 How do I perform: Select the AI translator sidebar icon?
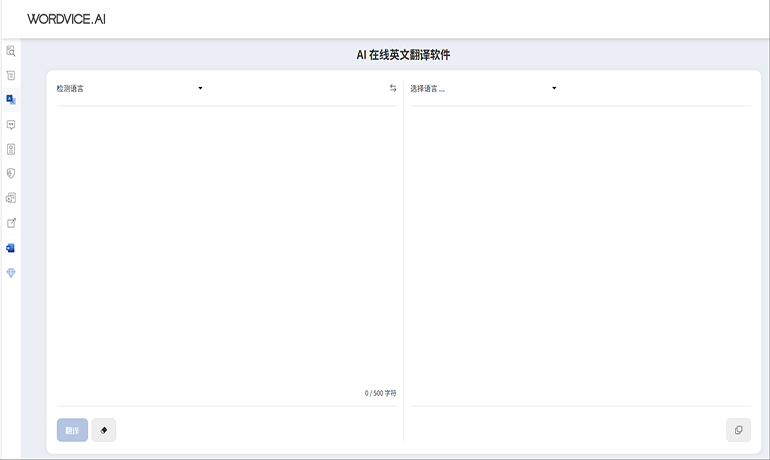point(11,100)
